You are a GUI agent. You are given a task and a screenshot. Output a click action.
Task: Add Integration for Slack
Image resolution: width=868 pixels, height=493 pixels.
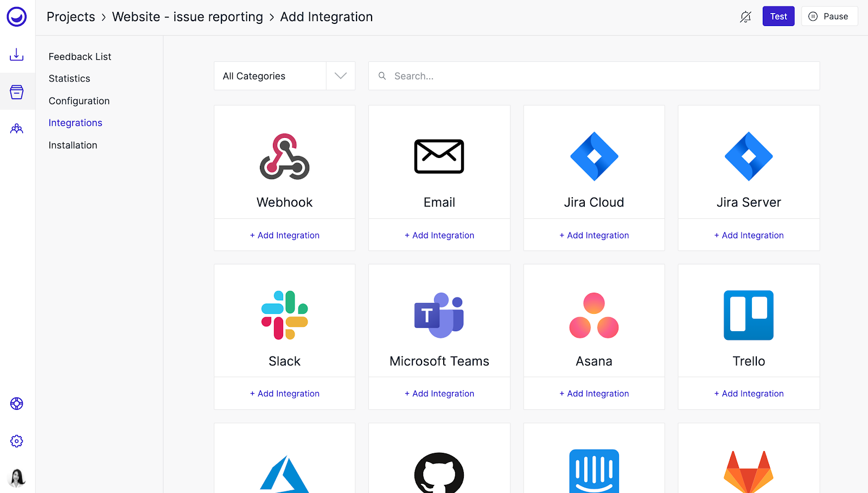coord(284,394)
